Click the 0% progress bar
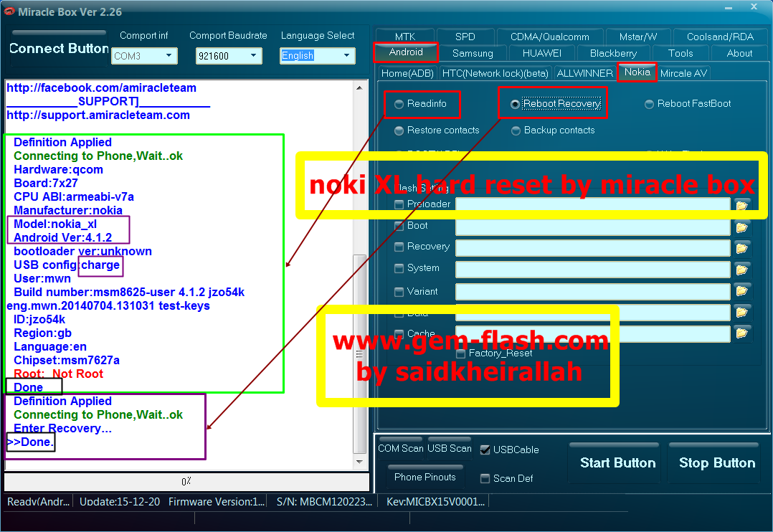 coord(186,481)
